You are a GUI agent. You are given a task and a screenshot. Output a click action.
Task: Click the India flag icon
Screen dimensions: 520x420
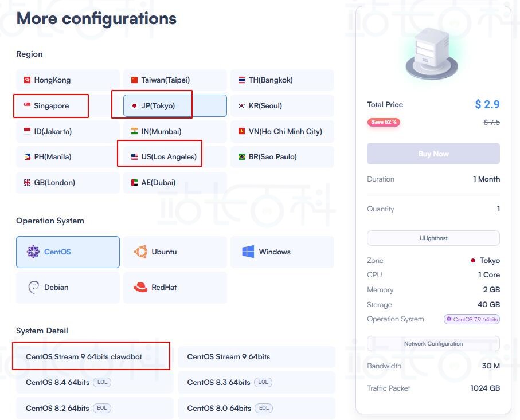134,131
